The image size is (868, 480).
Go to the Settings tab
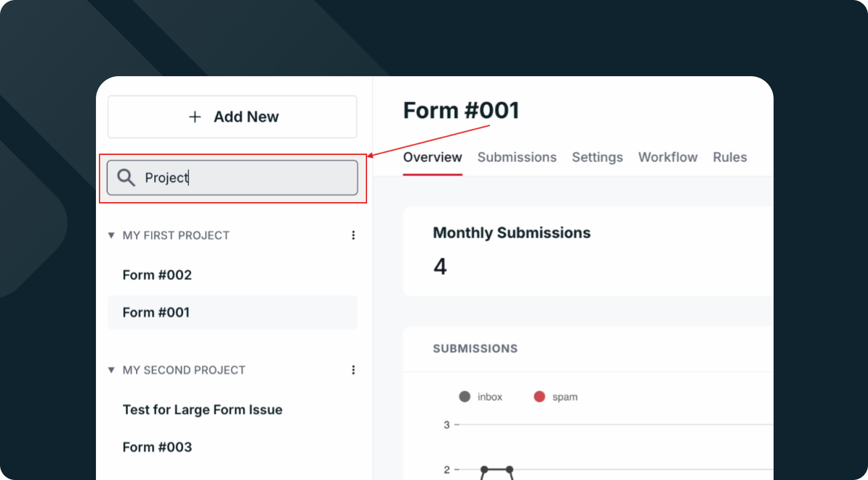[x=597, y=157]
